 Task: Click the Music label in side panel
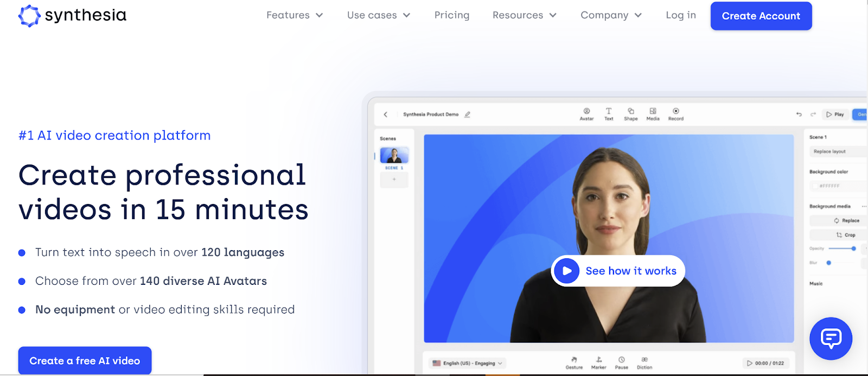[816, 284]
